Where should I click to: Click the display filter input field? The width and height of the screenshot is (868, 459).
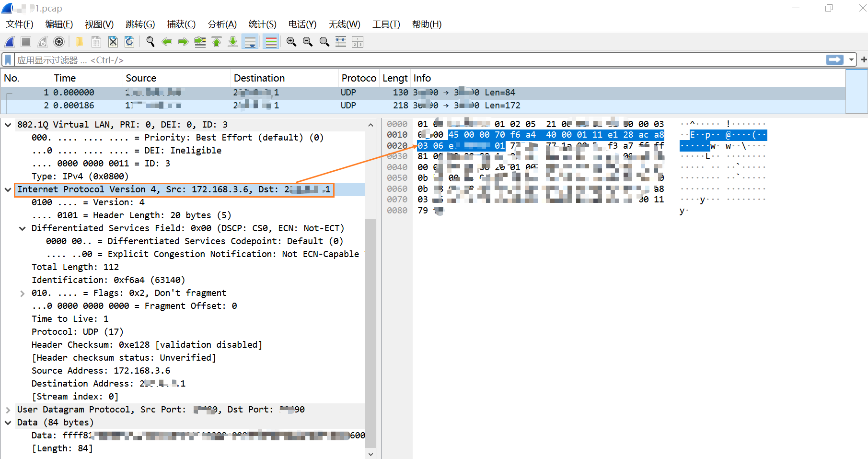tap(419, 60)
